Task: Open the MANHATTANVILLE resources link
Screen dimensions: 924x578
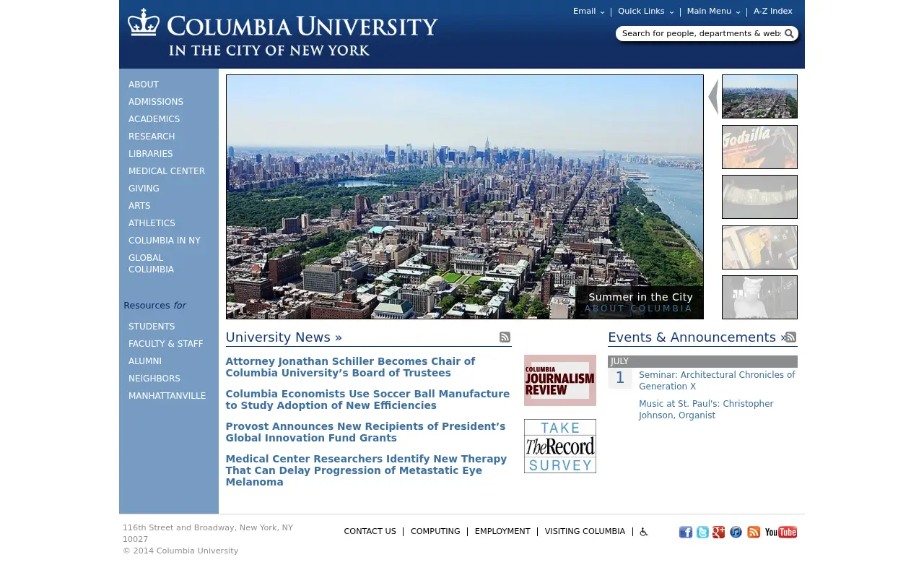Action: (167, 396)
